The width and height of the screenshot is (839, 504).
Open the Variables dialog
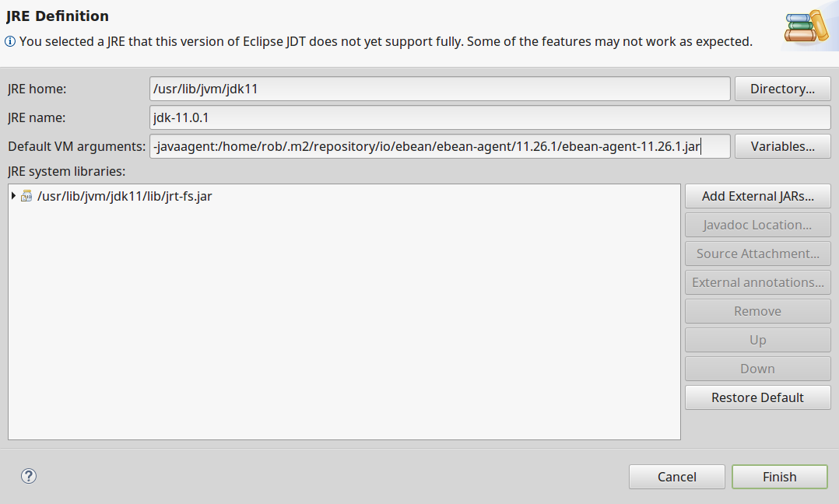pos(782,146)
